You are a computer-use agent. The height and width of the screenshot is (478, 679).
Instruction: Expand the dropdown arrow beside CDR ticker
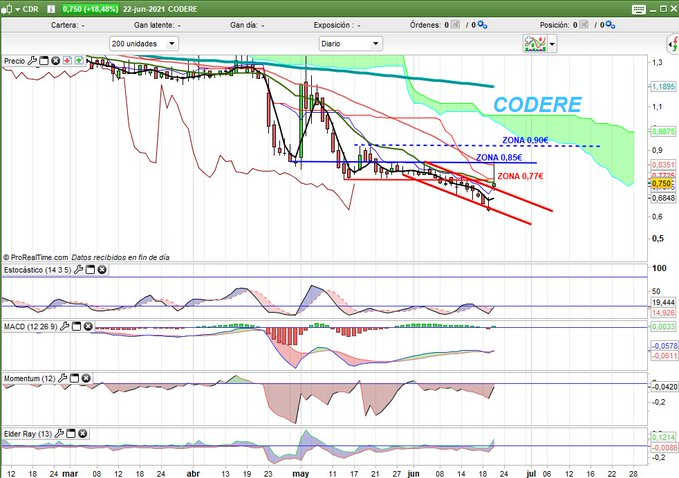[x=17, y=9]
